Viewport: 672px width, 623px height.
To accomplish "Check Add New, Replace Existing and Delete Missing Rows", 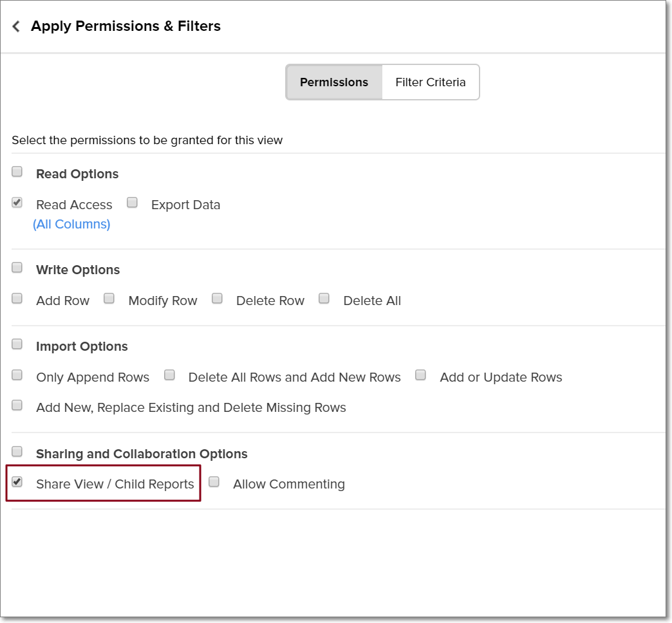I will (17, 405).
